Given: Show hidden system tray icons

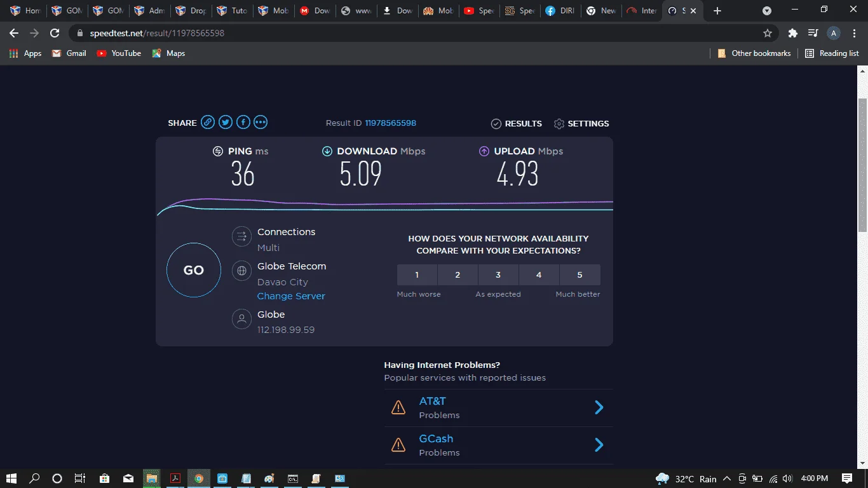Looking at the screenshot, I should 726,478.
